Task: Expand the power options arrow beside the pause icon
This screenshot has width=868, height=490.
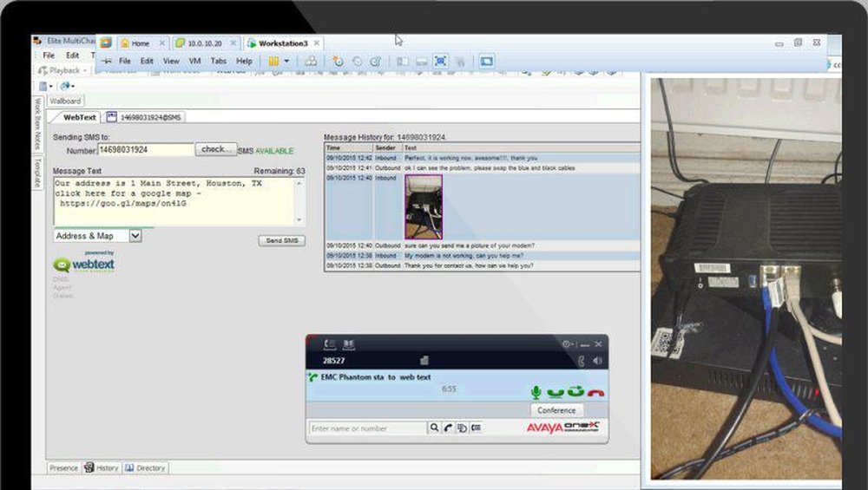Action: (x=286, y=62)
